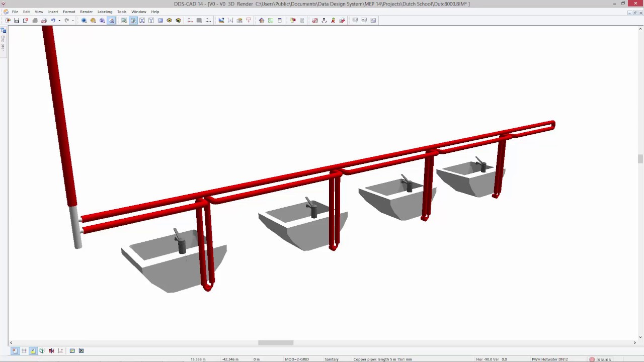Click the second eye with arrow icon
The image size is (644, 362).
tap(178, 20)
